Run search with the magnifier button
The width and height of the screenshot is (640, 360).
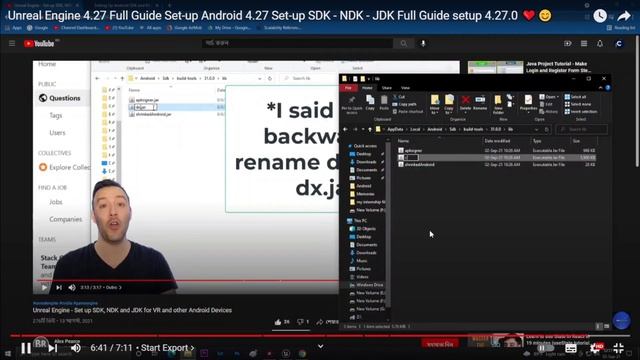click(x=403, y=43)
